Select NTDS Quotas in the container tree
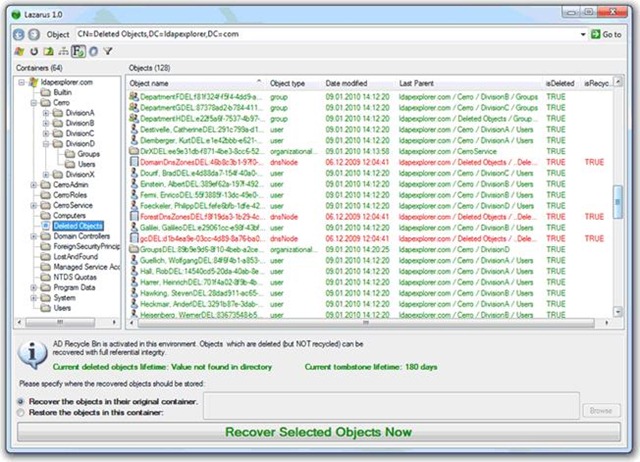The image size is (640, 462). click(75, 277)
